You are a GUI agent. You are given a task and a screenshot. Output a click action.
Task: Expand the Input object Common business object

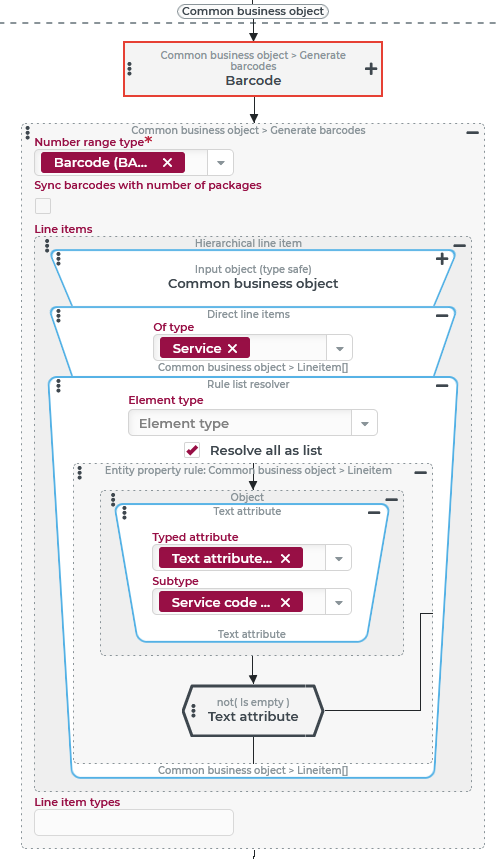[x=442, y=259]
